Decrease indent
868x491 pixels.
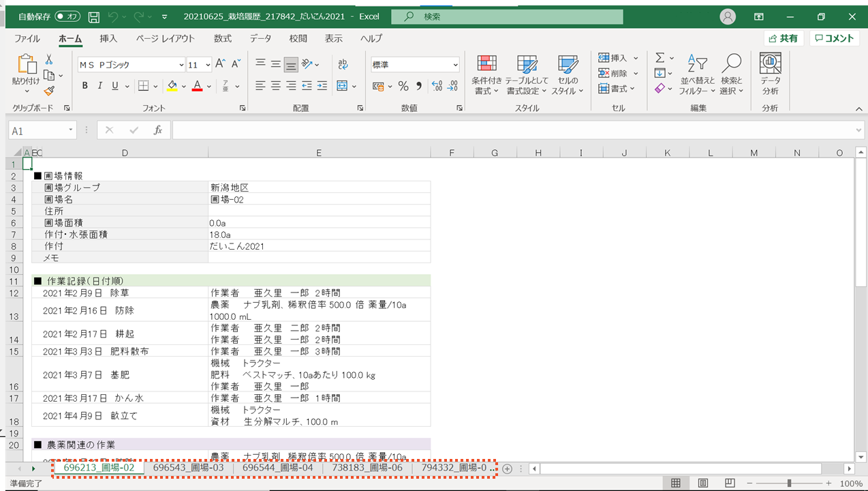[307, 86]
